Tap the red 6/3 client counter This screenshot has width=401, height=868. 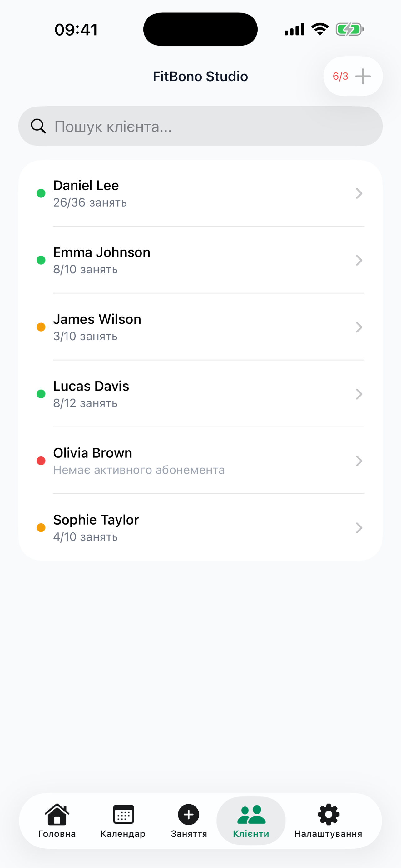(340, 77)
